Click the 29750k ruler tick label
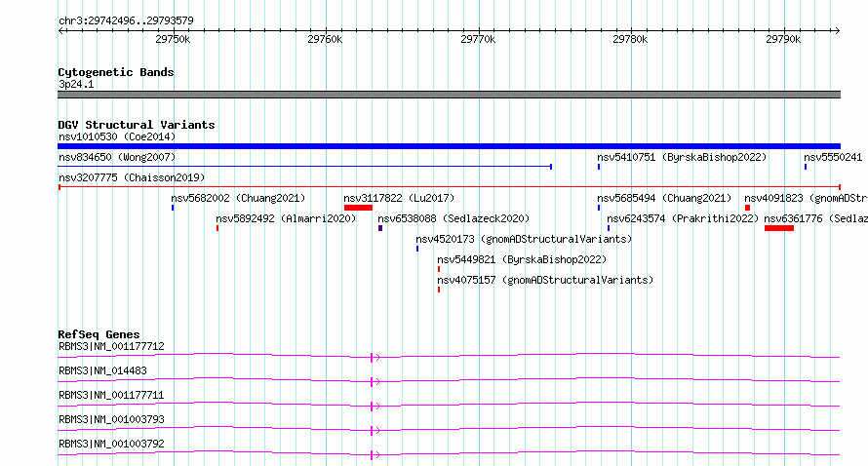The image size is (868, 466). (173, 39)
